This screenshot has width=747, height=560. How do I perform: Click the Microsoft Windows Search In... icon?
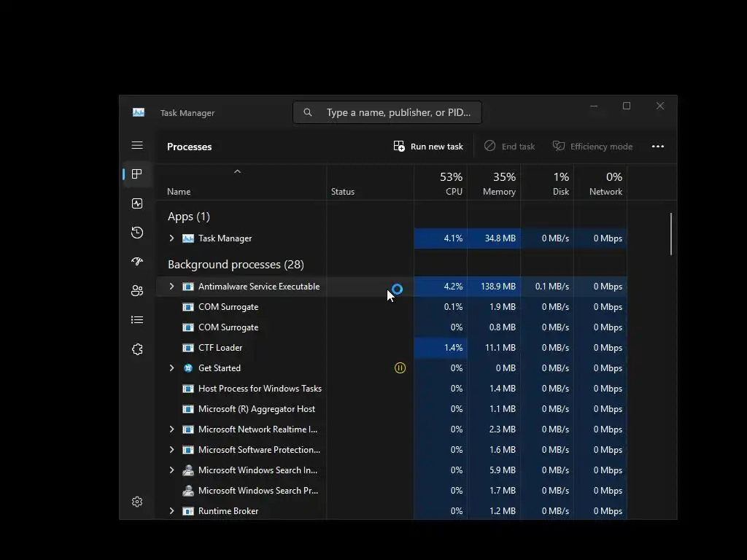coord(188,470)
